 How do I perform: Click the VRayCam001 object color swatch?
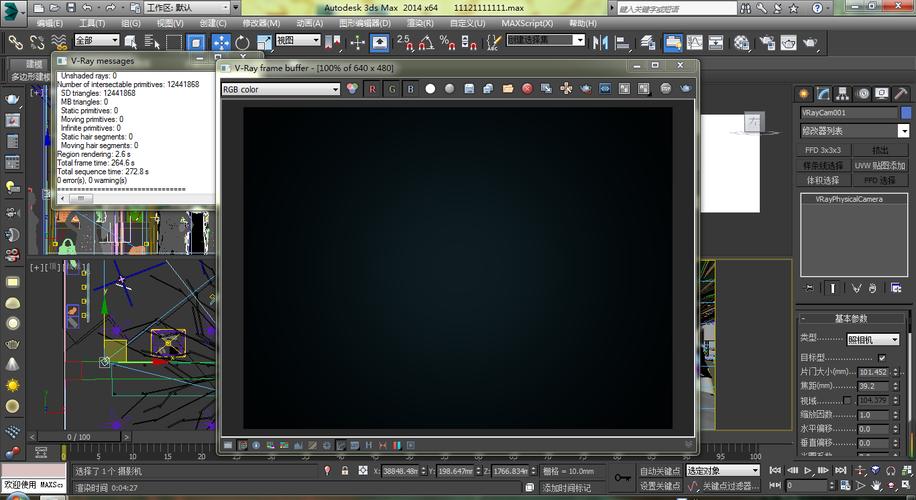pos(904,113)
